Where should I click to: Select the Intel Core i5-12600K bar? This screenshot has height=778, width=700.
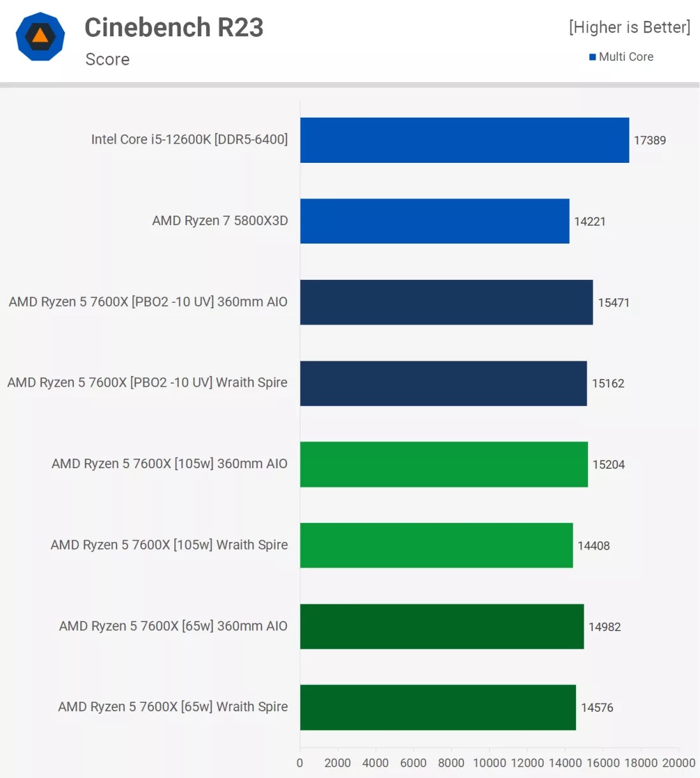(x=464, y=140)
